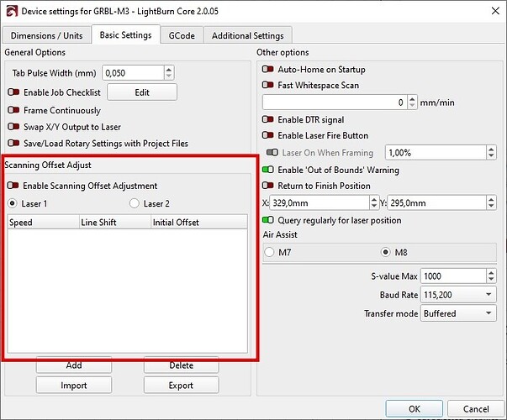Image resolution: width=507 pixels, height=420 pixels.
Task: Click the Y finish position field
Action: tap(437, 203)
